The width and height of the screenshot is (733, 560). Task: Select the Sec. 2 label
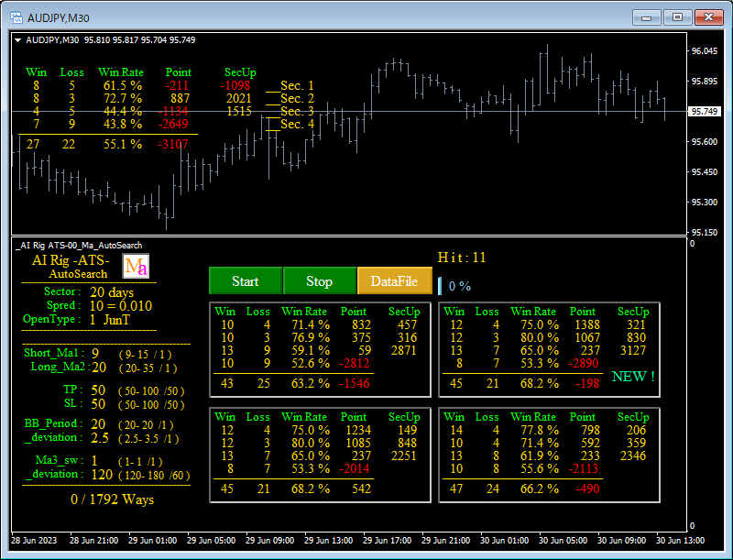click(x=297, y=98)
